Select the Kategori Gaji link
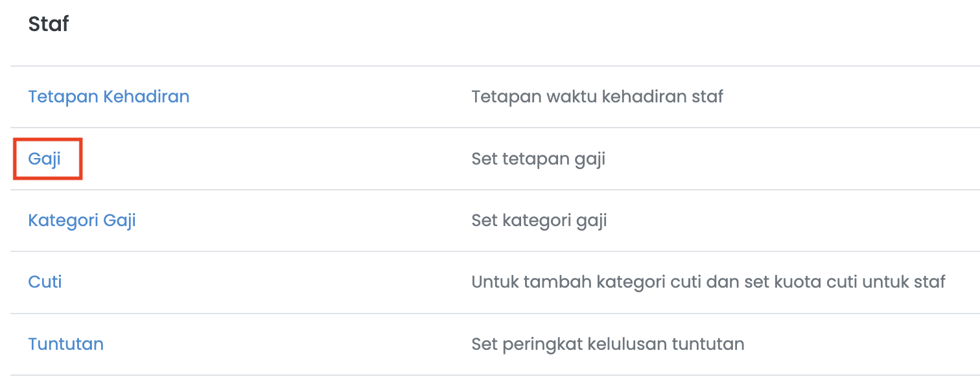 (x=82, y=220)
